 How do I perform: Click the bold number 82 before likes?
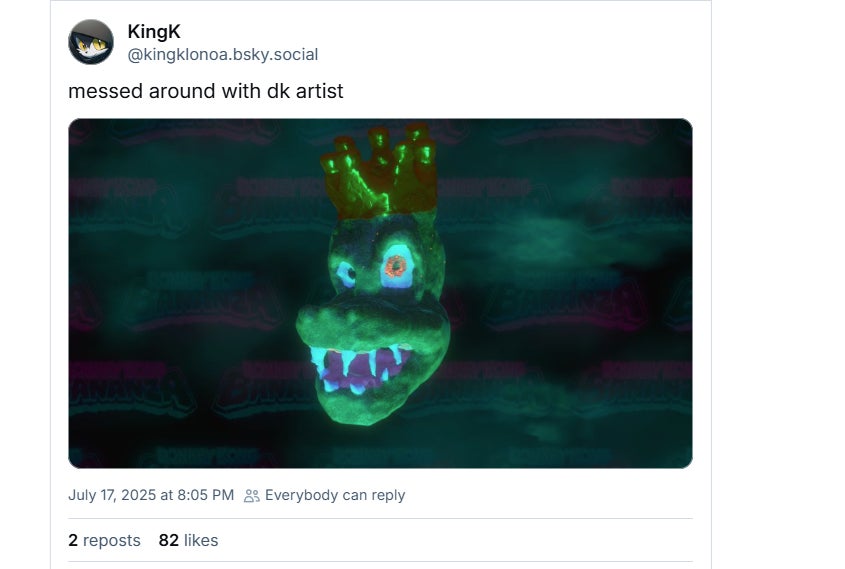coord(168,540)
